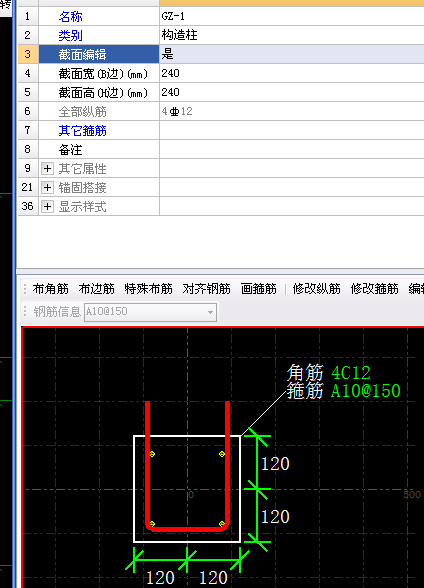Click row number 21 header

(x=28, y=187)
